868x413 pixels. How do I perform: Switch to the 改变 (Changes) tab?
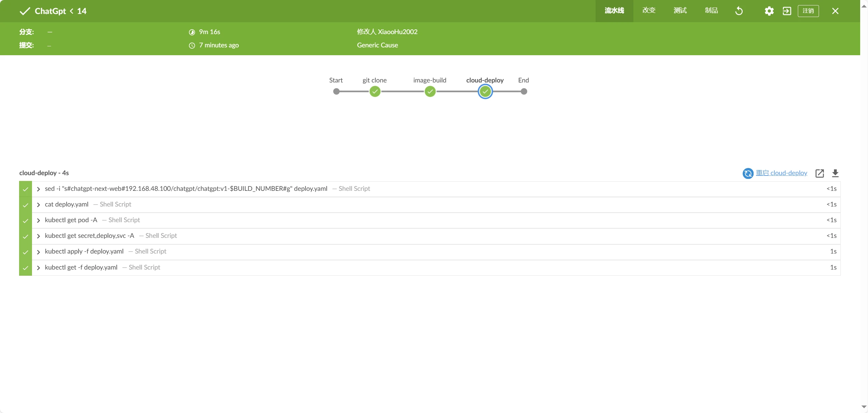pos(649,11)
